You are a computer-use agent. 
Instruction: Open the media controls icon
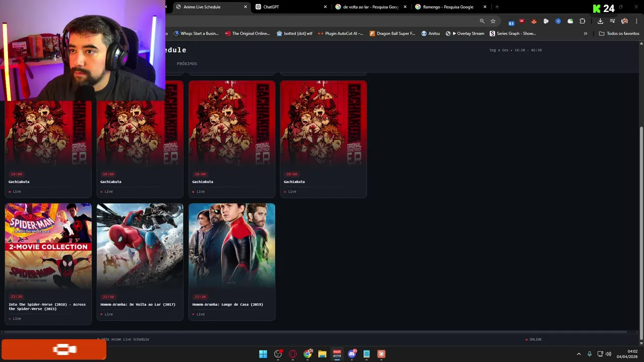[x=612, y=21]
